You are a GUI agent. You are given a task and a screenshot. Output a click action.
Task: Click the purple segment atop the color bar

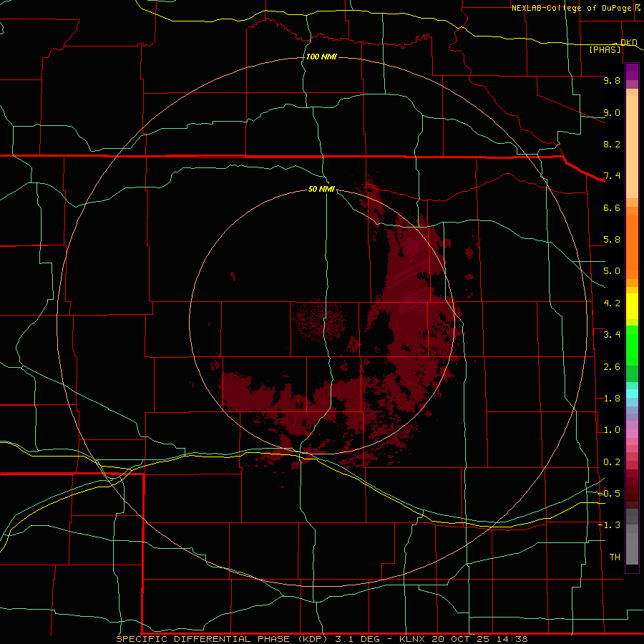click(x=632, y=72)
